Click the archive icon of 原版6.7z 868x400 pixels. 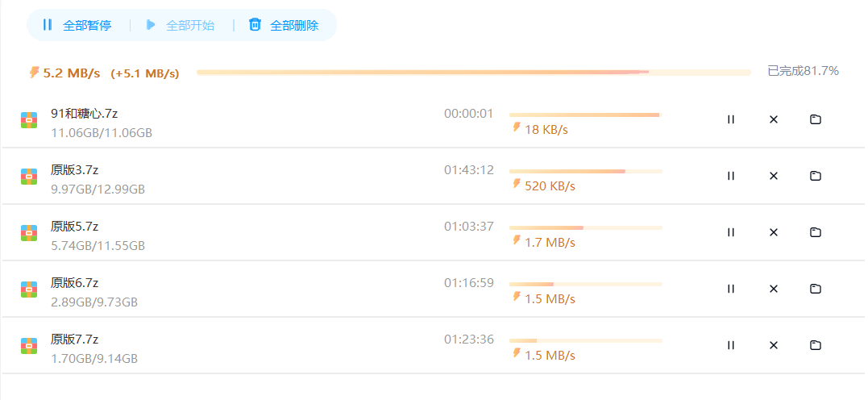pyautogui.click(x=29, y=290)
